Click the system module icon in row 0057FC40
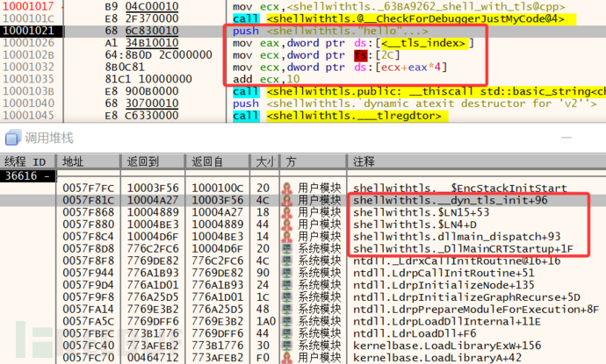 pyautogui.click(x=287, y=346)
